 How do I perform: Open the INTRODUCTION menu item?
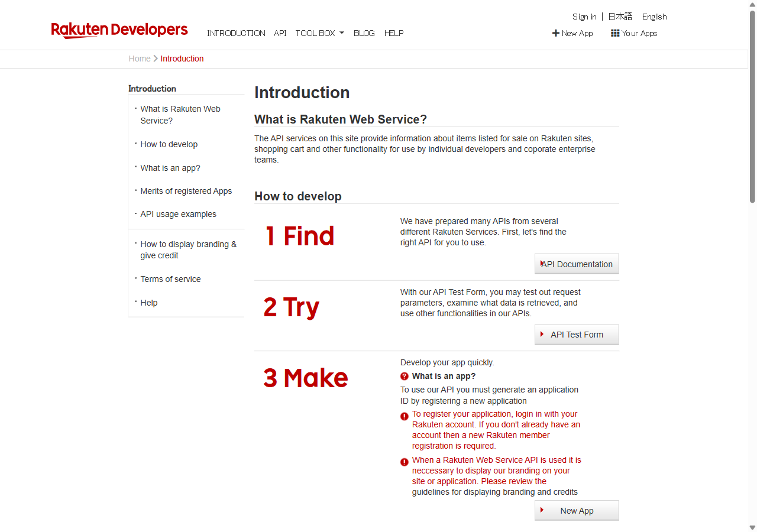point(236,33)
